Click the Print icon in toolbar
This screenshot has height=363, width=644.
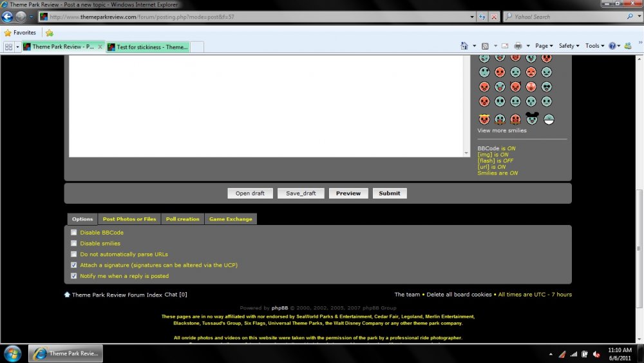[x=517, y=46]
